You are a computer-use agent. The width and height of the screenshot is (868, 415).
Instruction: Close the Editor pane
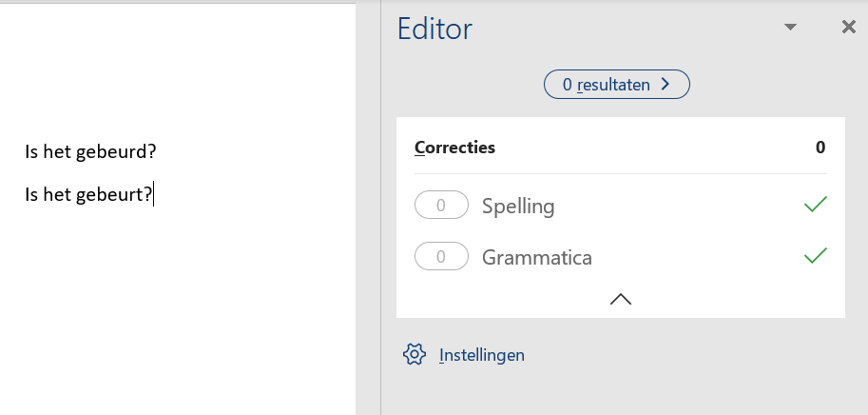(x=848, y=28)
